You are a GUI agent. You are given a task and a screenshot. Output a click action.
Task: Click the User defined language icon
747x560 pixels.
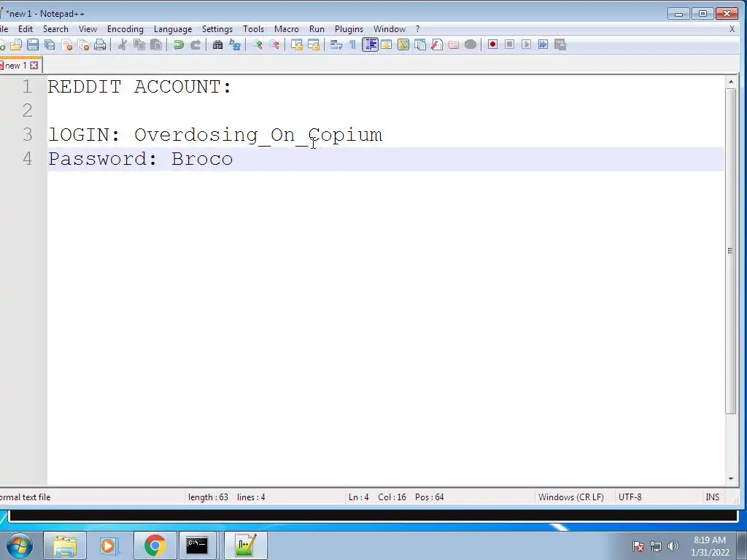click(387, 44)
